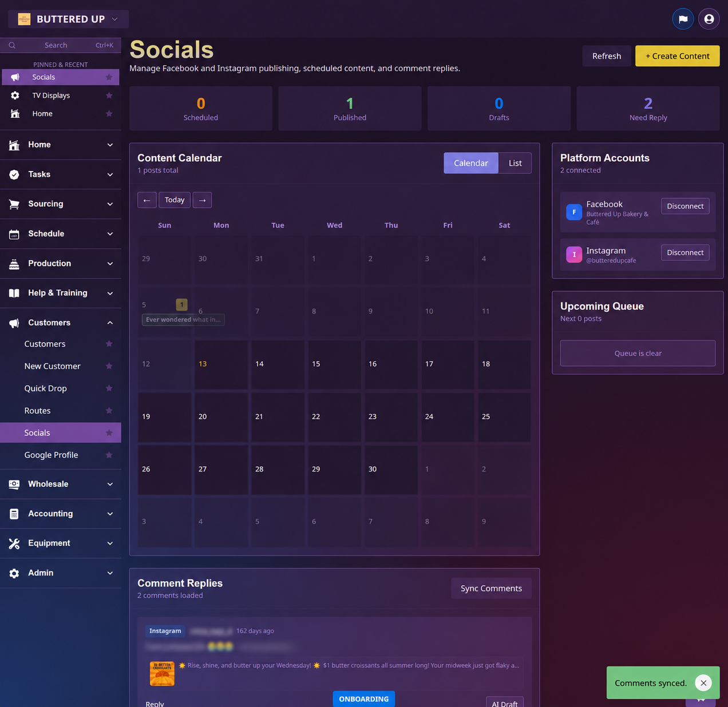The image size is (728, 707).
Task: Unpin Socials star in pinned list
Action: tap(109, 77)
